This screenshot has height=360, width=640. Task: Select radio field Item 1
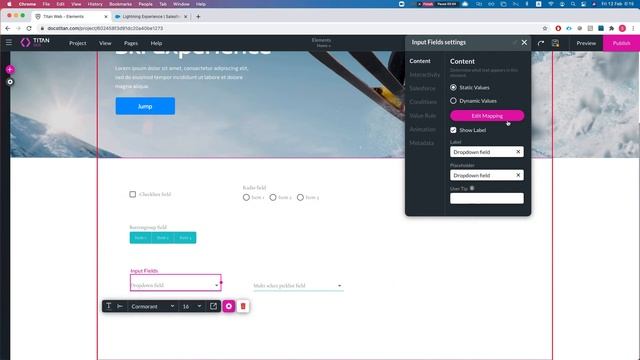tap(246, 198)
